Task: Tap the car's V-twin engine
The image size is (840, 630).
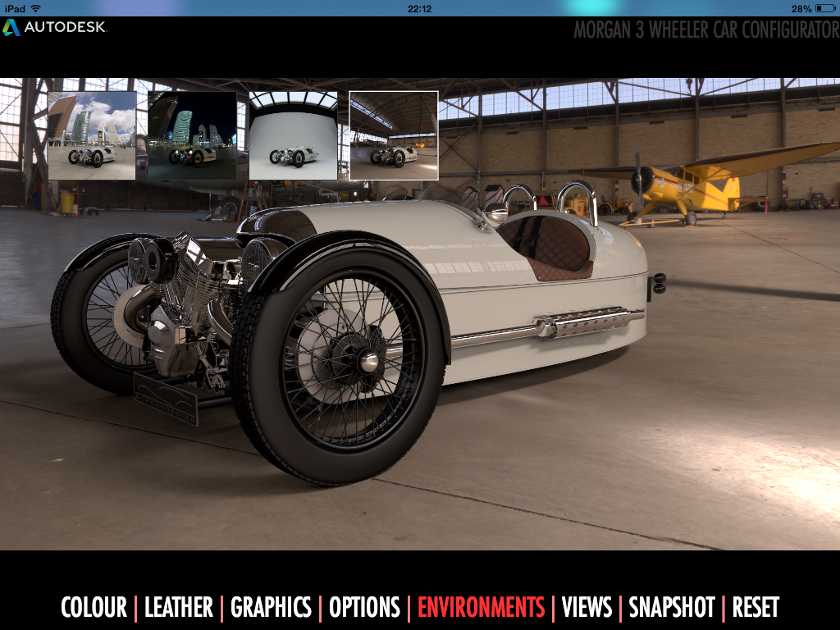Action: (x=185, y=304)
